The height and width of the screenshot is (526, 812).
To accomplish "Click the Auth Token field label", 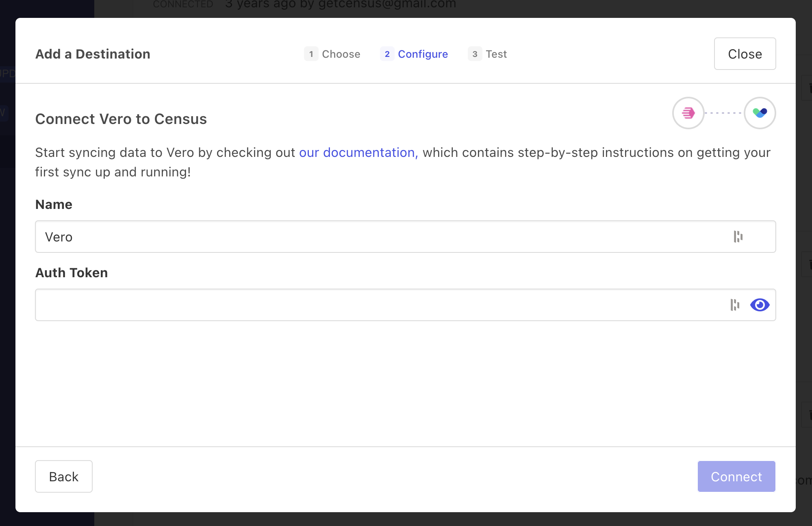I will coord(72,273).
